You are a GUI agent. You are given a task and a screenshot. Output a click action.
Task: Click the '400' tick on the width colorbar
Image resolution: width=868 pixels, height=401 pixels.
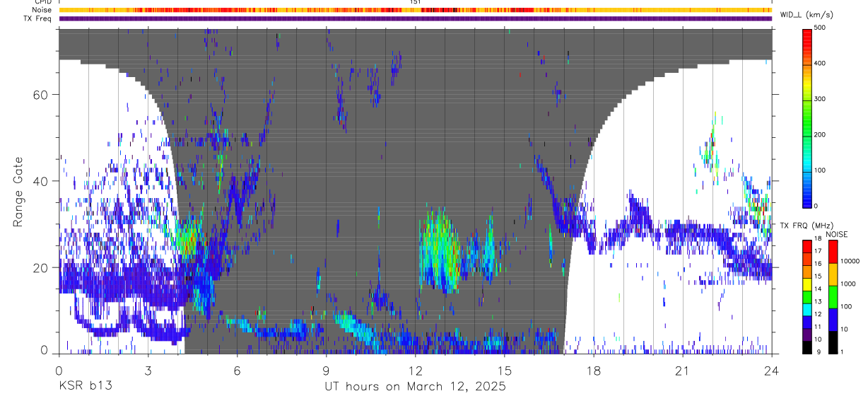coord(821,63)
